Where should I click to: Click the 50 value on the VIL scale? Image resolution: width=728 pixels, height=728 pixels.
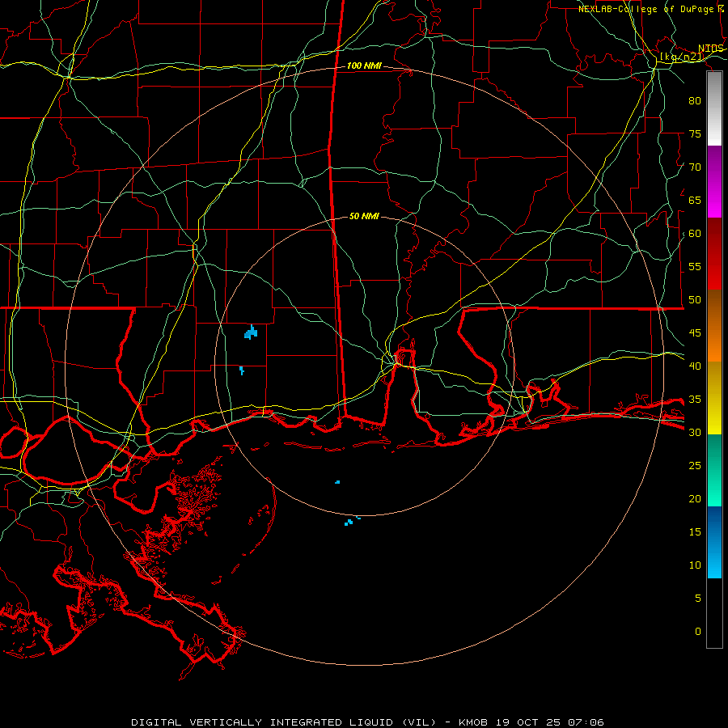(x=695, y=300)
